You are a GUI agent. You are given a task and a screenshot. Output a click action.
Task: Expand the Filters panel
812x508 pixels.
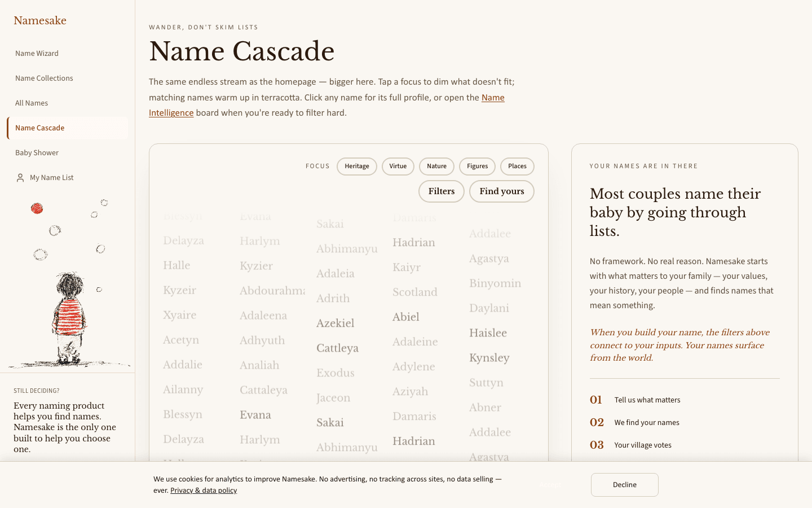(442, 191)
